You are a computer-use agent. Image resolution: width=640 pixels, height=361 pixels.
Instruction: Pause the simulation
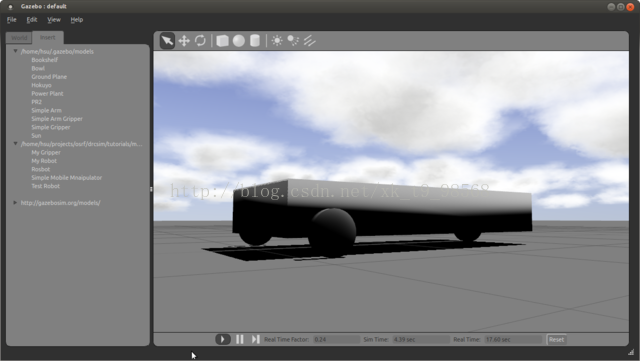tap(240, 339)
